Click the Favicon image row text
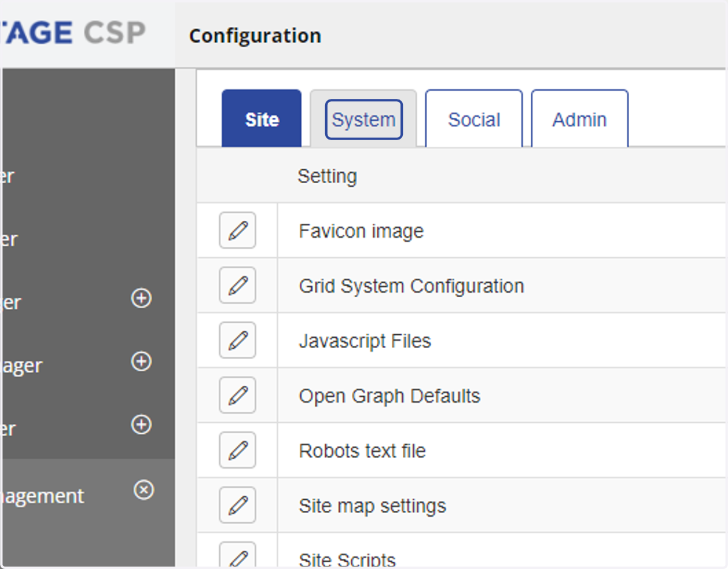This screenshot has width=728, height=569. pos(361,231)
